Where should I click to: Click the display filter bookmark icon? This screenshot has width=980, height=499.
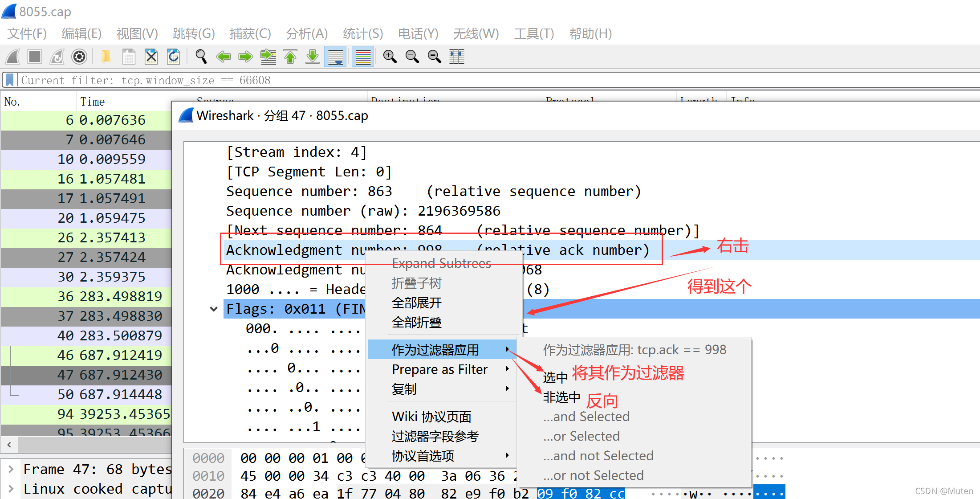coord(10,80)
